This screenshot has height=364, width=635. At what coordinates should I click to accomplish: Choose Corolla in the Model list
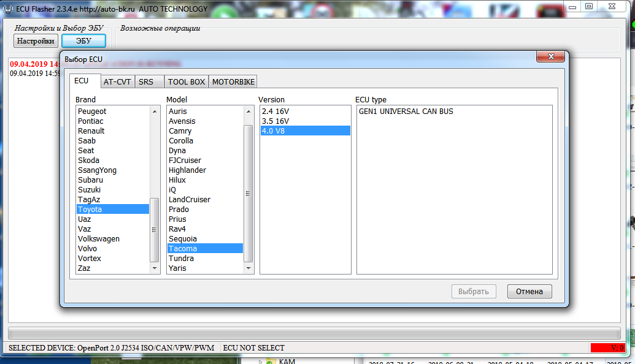pyautogui.click(x=206, y=141)
